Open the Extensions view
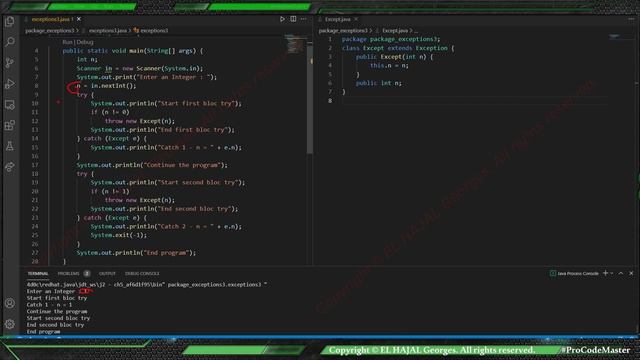This screenshot has height=360, width=640. (10, 125)
